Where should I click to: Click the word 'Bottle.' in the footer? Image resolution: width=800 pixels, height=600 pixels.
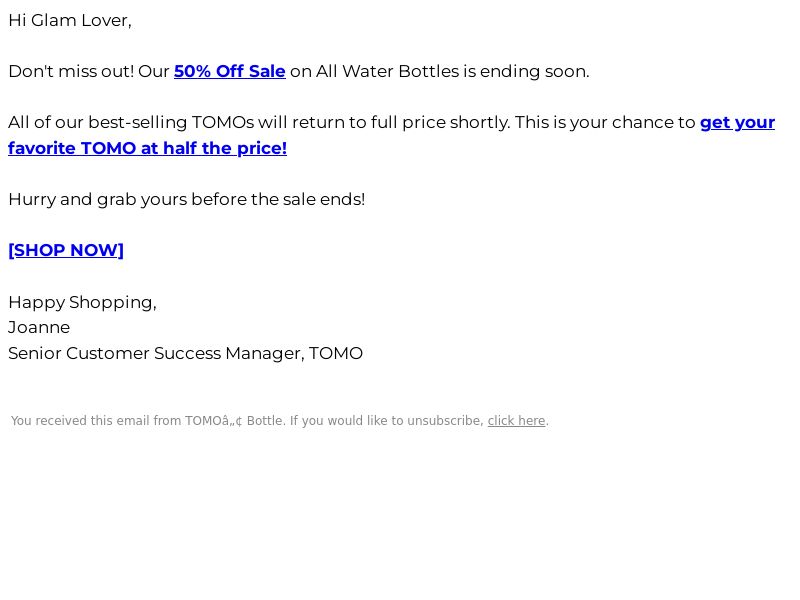click(x=266, y=421)
